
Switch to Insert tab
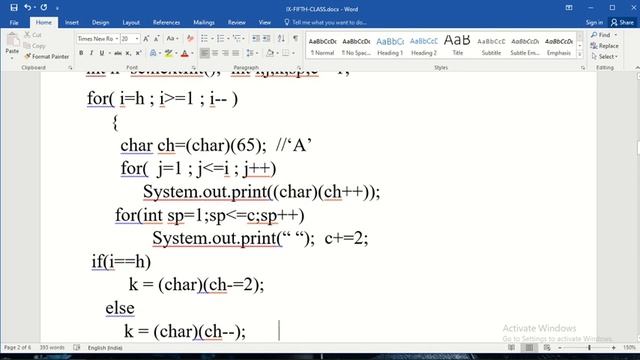[72, 22]
